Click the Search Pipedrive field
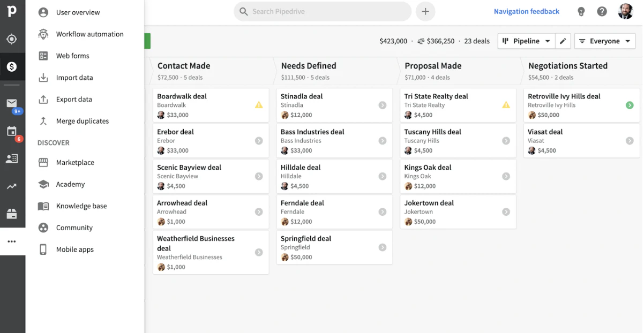 pyautogui.click(x=323, y=11)
